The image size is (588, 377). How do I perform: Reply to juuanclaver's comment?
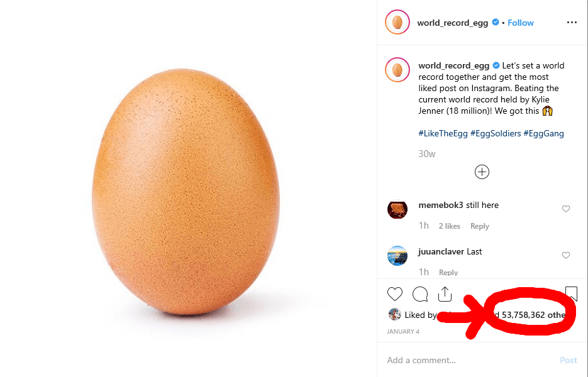(448, 273)
